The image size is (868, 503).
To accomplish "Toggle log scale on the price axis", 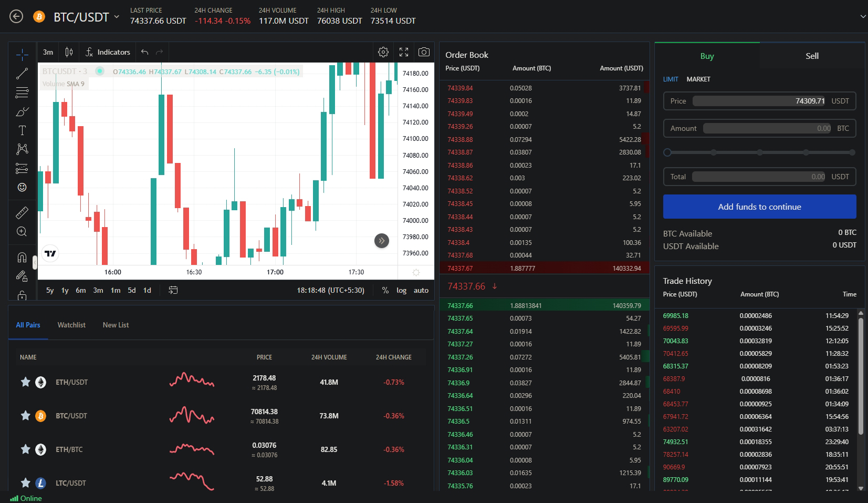I will click(x=401, y=290).
